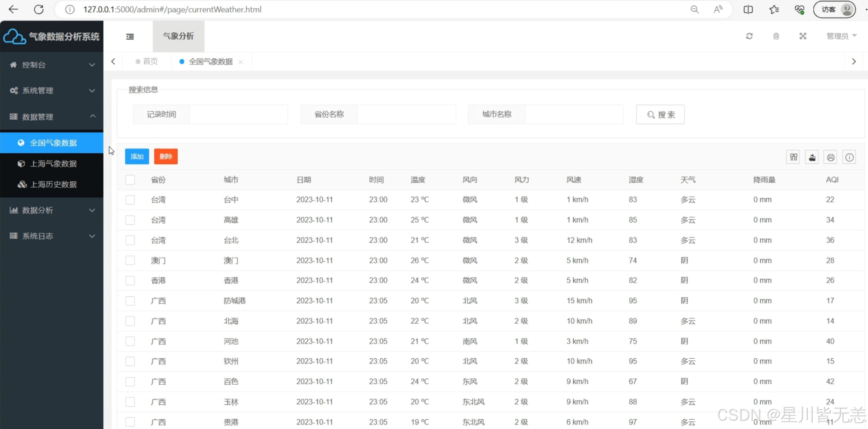Screen dimensions: 868x429
Task: Click the refresh icon in the top header
Action: pyautogui.click(x=749, y=36)
